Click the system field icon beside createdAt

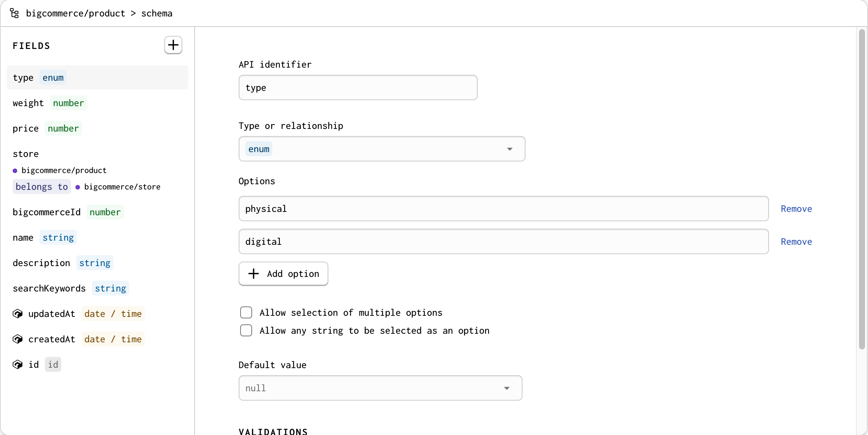coord(18,339)
